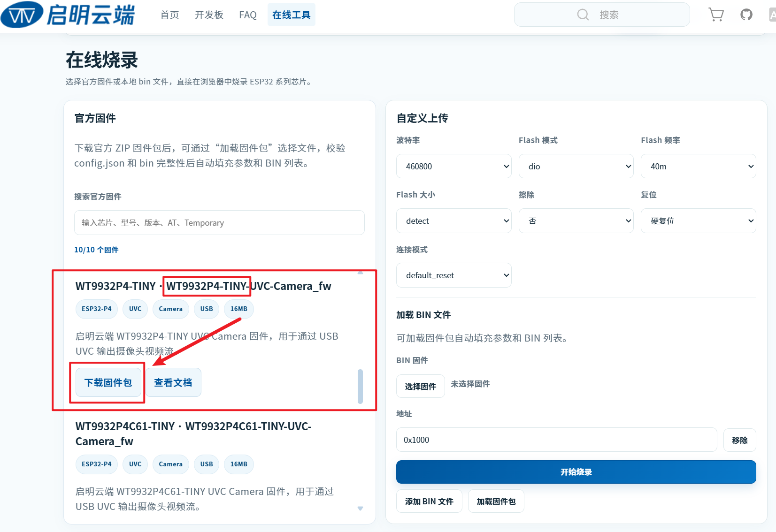This screenshot has width=776, height=532.
Task: Click USB tag in WT9932P4-TINY card
Action: click(207, 309)
